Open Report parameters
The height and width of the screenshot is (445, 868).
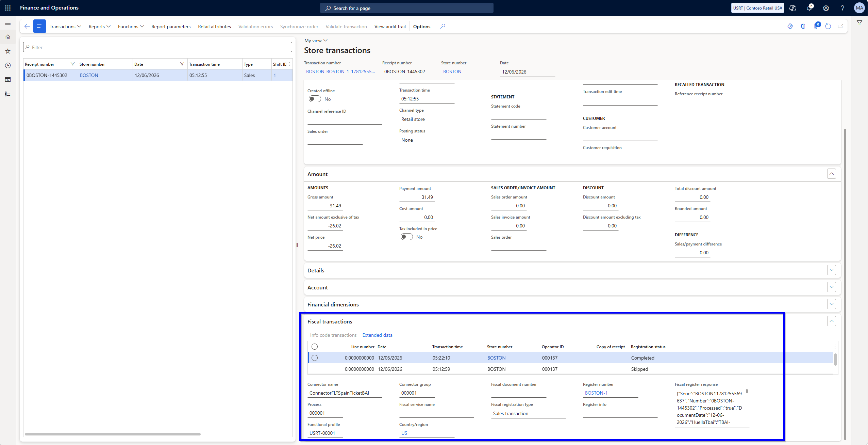(x=171, y=27)
